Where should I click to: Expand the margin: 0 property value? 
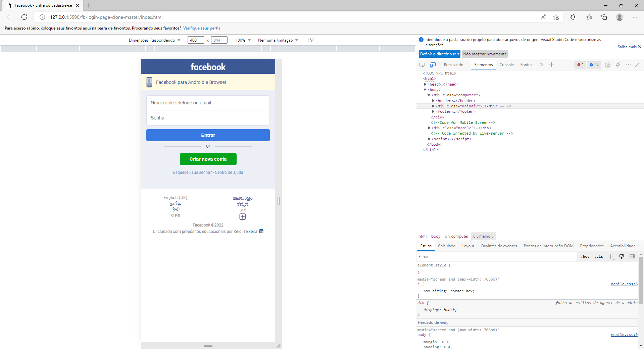(443, 342)
